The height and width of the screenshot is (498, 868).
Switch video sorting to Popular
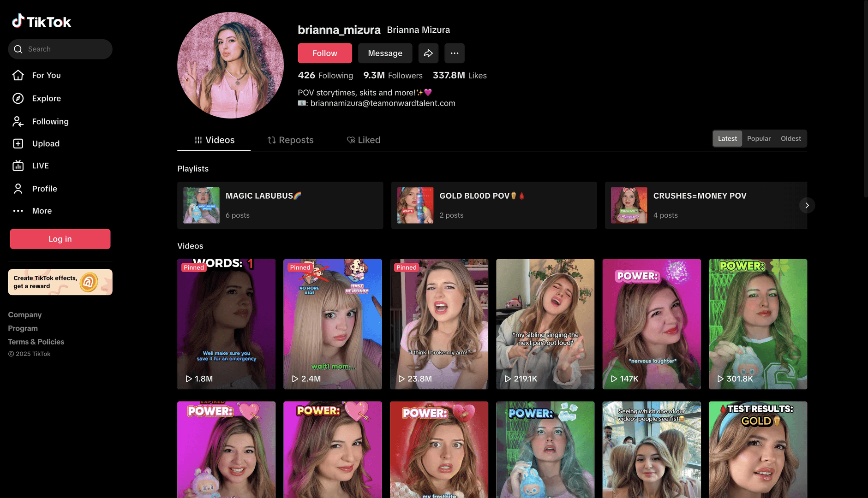759,139
